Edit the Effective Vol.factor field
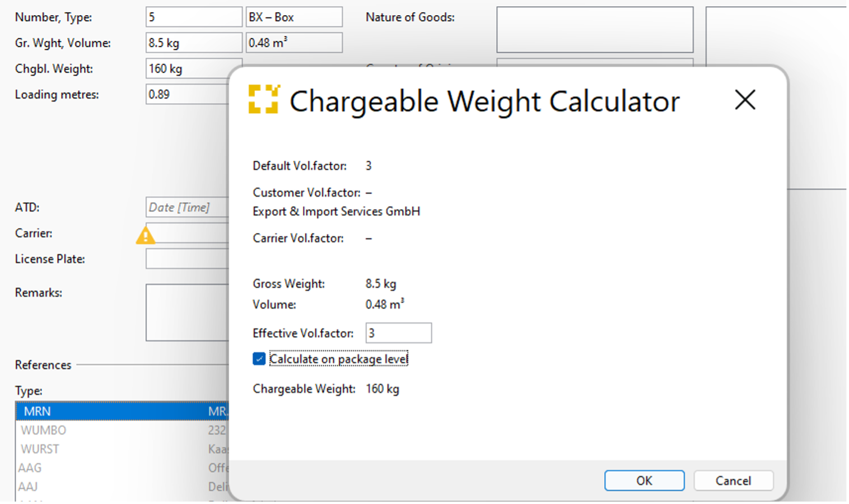Viewport: 849px width, 504px height. [x=398, y=333]
